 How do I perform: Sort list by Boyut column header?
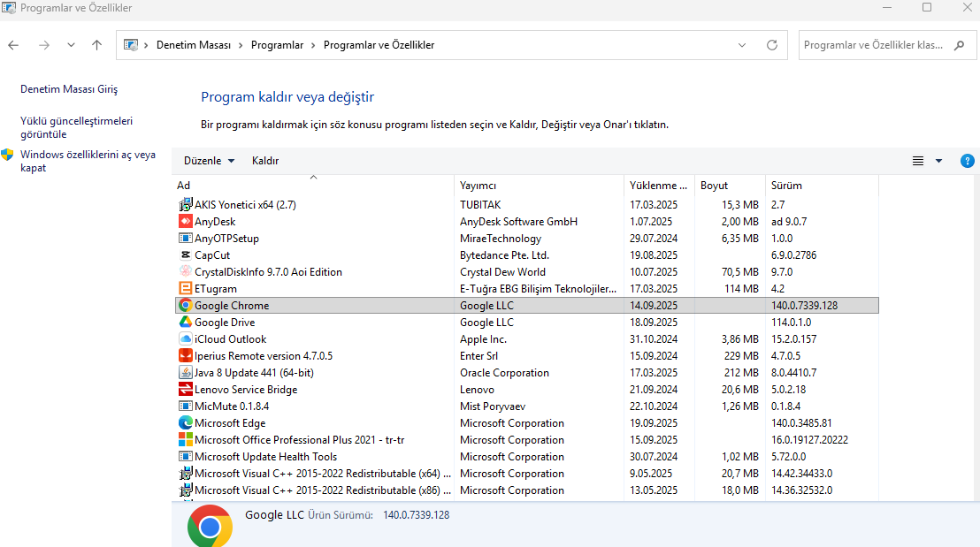pyautogui.click(x=714, y=186)
